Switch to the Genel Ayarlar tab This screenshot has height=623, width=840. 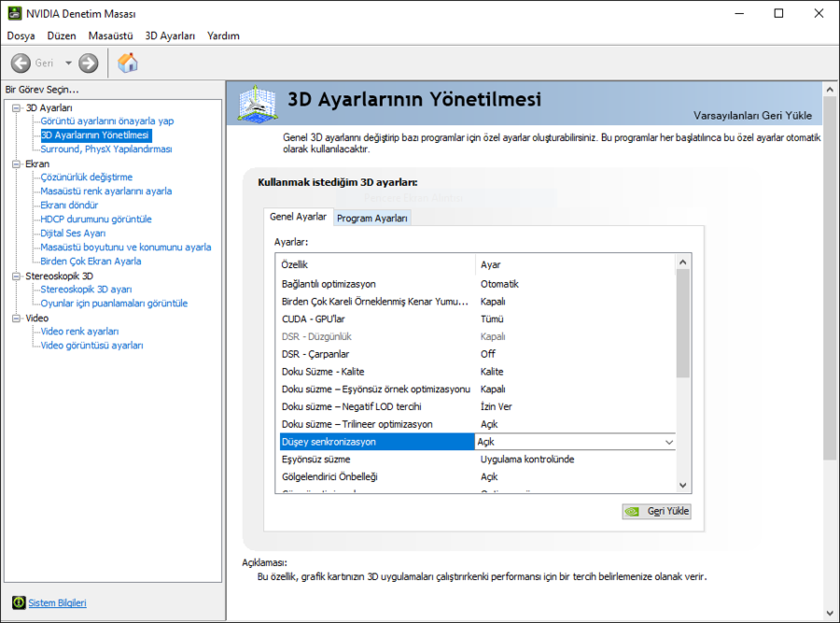tap(299, 217)
